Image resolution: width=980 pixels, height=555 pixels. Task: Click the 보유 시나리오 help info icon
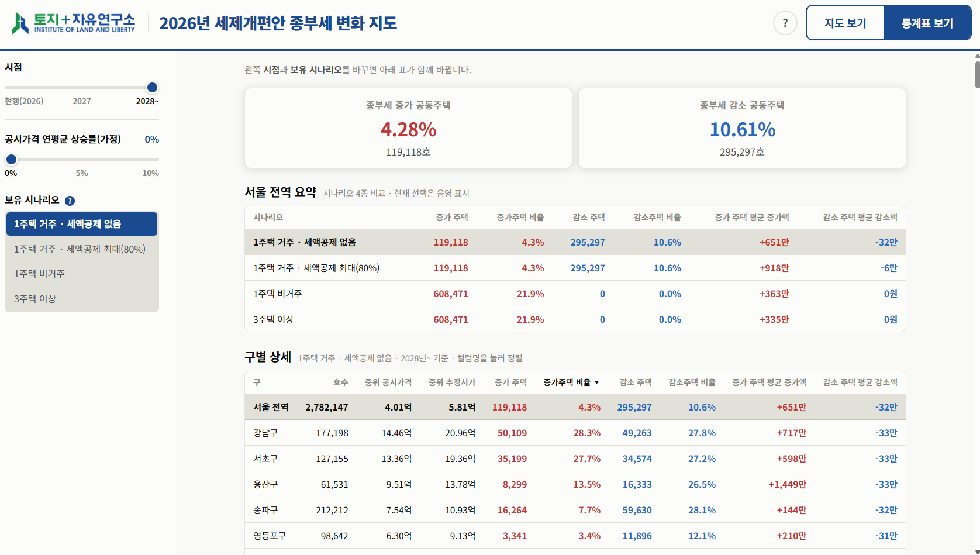(x=70, y=201)
